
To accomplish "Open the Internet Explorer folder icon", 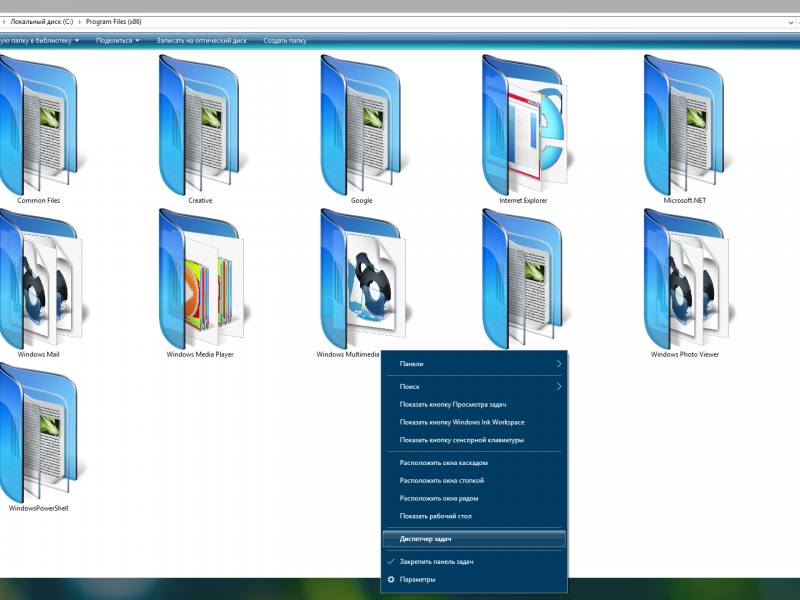I will click(x=526, y=125).
